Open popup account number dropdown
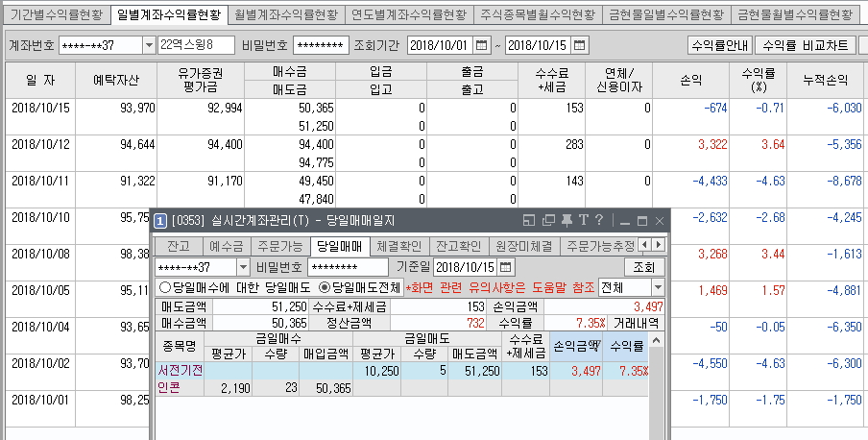This screenshot has width=868, height=440. coord(244,268)
